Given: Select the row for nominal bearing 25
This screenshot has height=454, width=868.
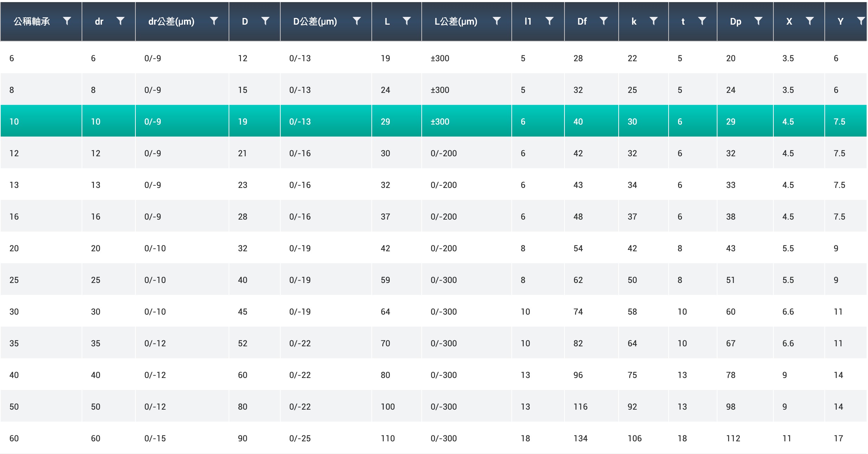Looking at the screenshot, I should pyautogui.click(x=14, y=280).
